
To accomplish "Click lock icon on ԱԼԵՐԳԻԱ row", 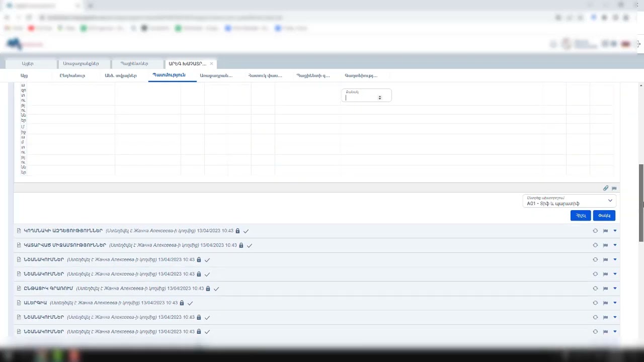I will (182, 303).
